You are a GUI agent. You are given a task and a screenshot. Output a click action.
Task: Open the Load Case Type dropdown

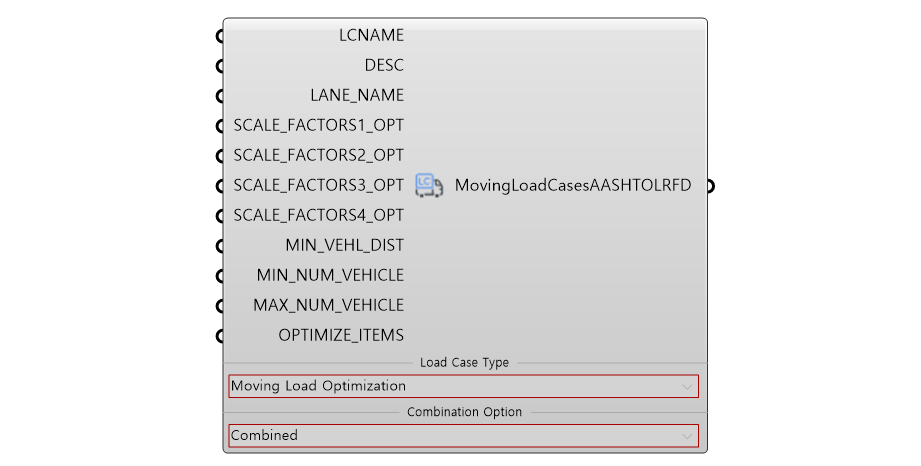(x=463, y=386)
